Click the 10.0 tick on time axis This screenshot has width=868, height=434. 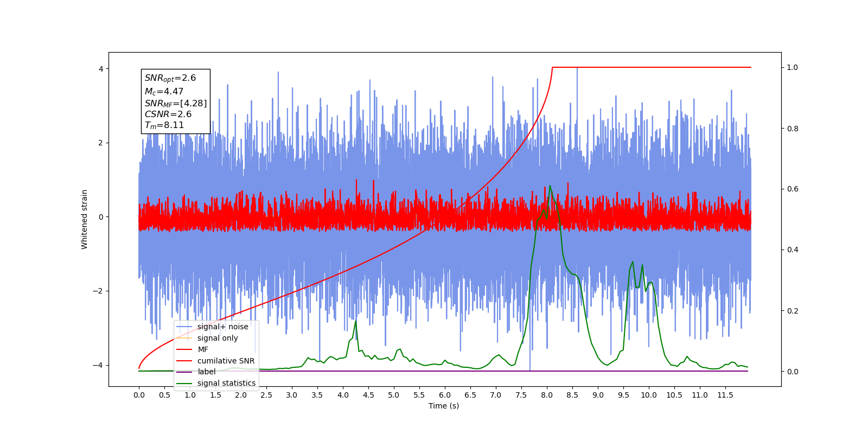coord(649,395)
